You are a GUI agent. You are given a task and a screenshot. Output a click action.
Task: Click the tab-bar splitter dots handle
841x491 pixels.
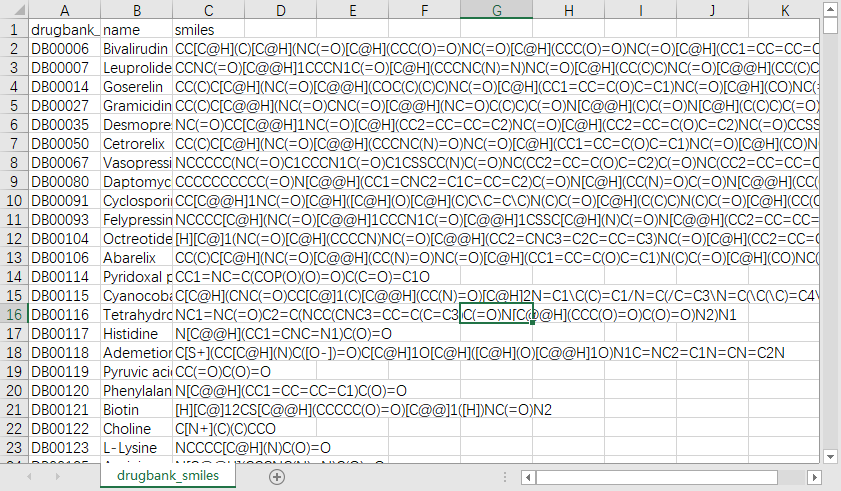point(505,477)
